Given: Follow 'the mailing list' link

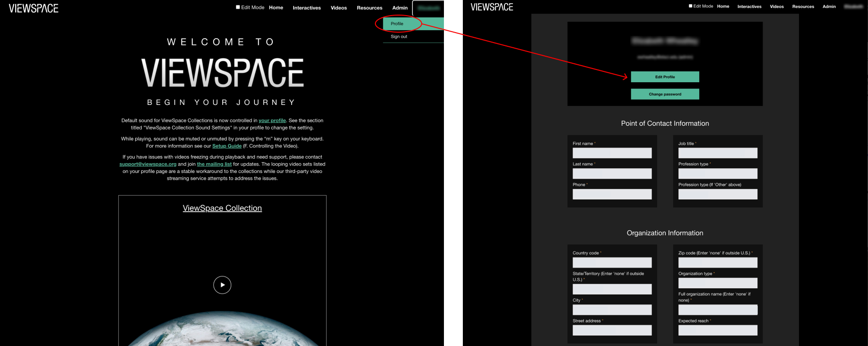Looking at the screenshot, I should [x=214, y=164].
